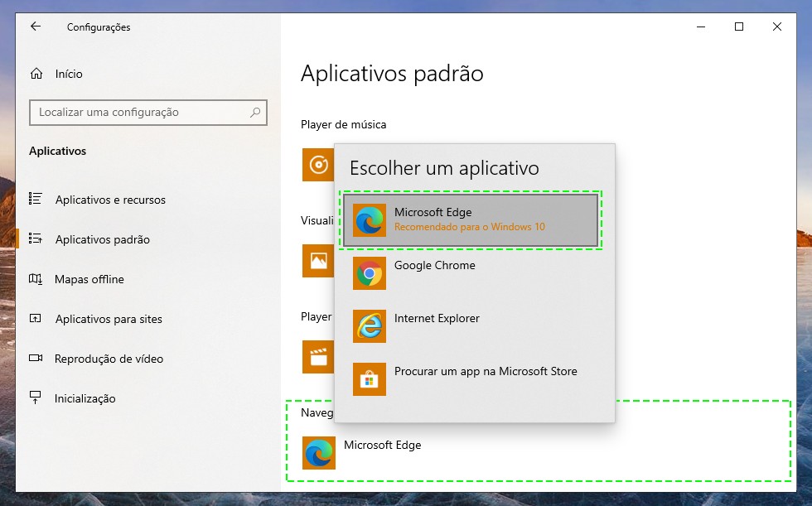The width and height of the screenshot is (812, 506).
Task: Select Procurar um app na Microsoft Store
Action: tap(471, 379)
